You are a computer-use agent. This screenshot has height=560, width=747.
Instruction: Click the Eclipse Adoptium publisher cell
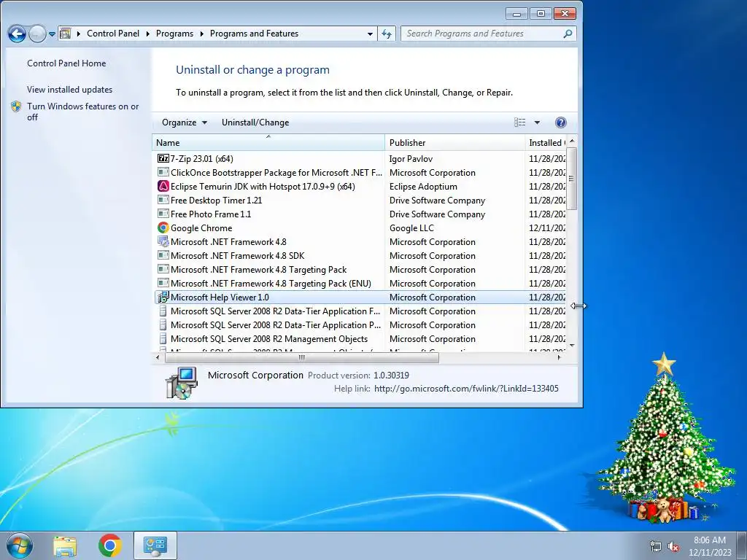click(423, 186)
